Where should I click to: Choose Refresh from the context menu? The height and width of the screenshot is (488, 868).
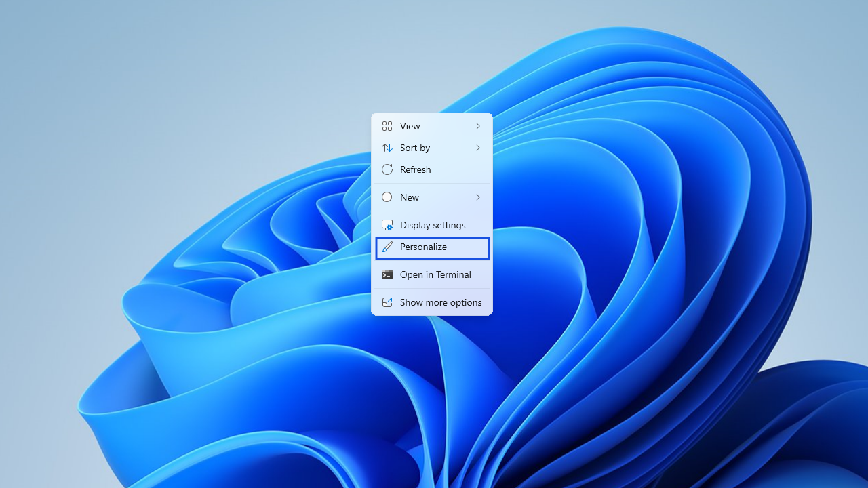click(432, 169)
